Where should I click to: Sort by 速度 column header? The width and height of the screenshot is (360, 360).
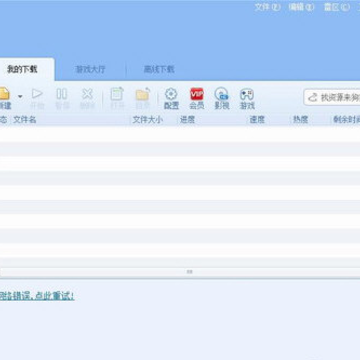[257, 120]
